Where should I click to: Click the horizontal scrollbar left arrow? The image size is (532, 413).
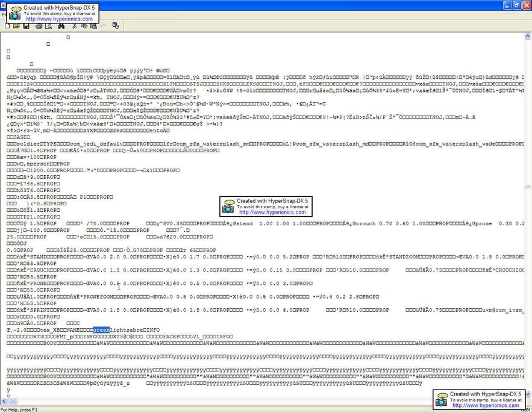[4, 402]
